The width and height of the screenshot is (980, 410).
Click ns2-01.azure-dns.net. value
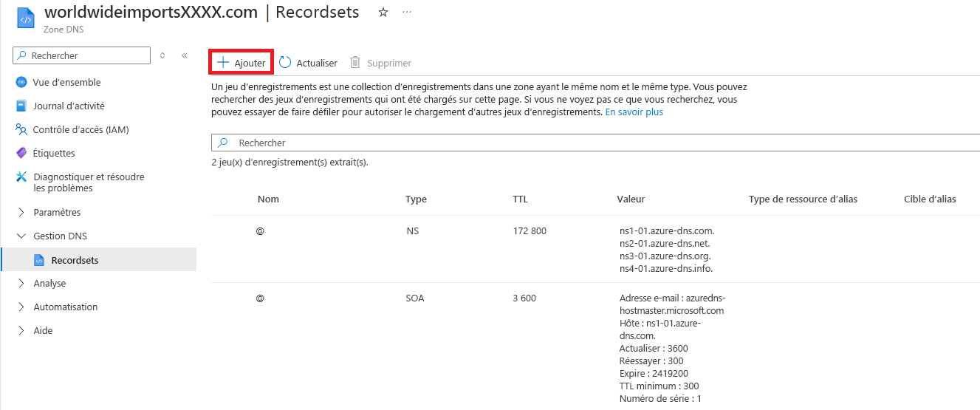point(665,244)
